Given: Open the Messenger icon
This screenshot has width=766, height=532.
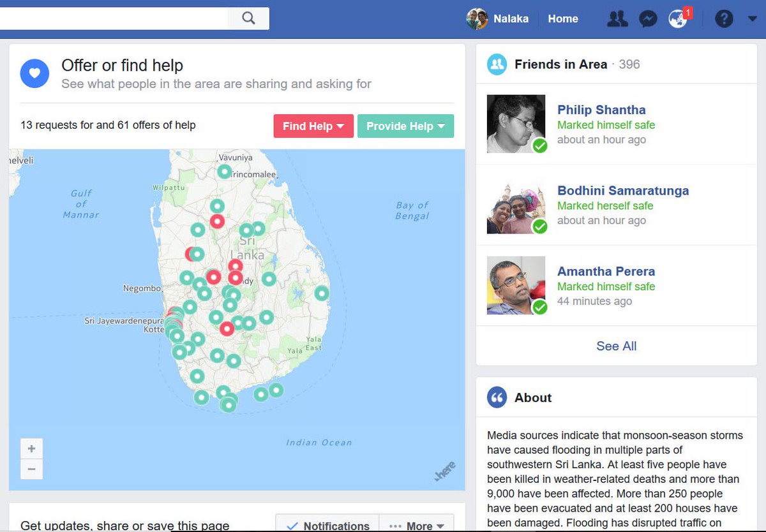Looking at the screenshot, I should coord(648,19).
